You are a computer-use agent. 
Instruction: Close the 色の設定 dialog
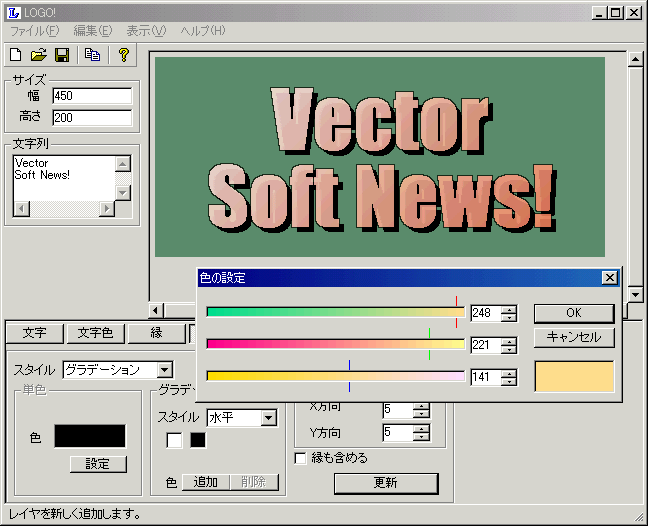pos(610,278)
